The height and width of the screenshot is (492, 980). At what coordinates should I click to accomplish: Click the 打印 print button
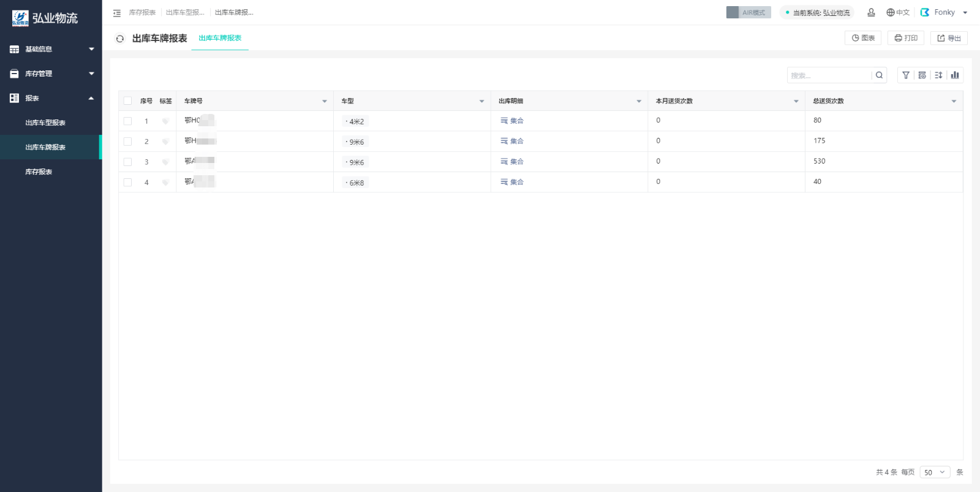906,38
